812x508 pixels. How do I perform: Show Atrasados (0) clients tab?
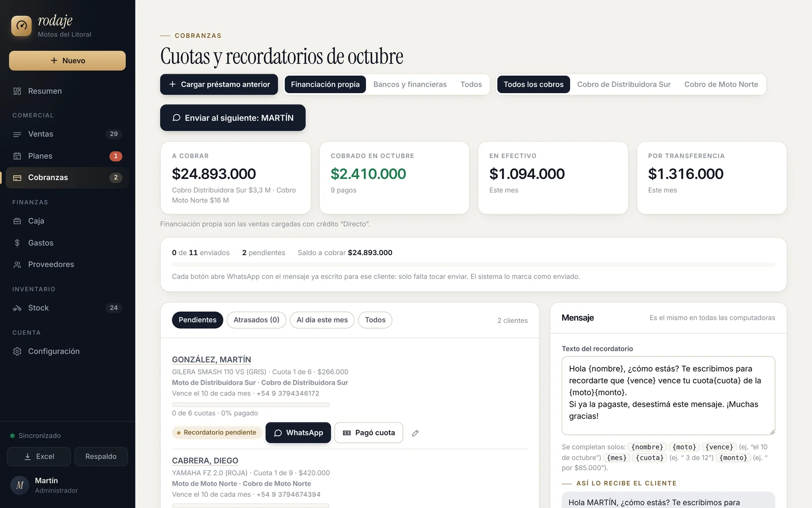click(x=256, y=320)
